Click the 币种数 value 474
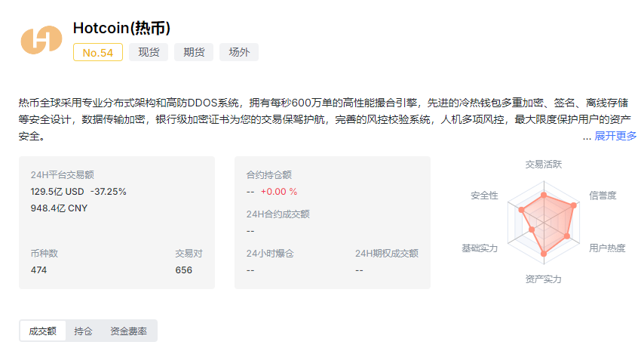 39,269
